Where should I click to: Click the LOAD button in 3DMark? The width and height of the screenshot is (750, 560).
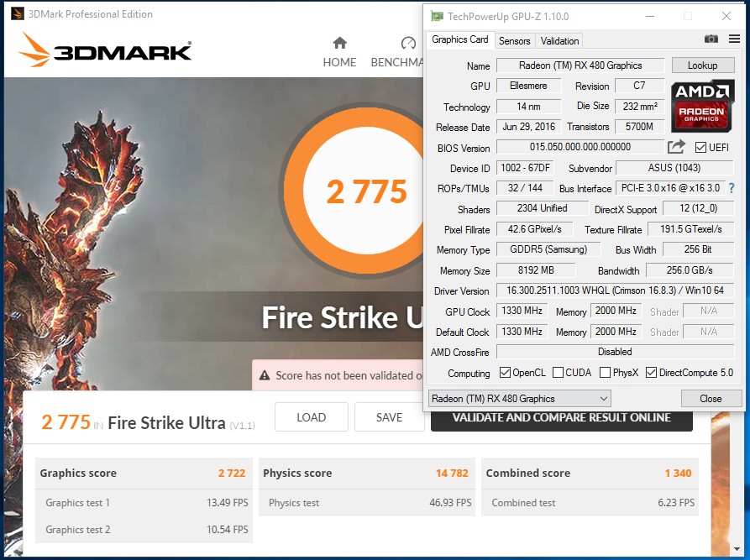pos(312,417)
